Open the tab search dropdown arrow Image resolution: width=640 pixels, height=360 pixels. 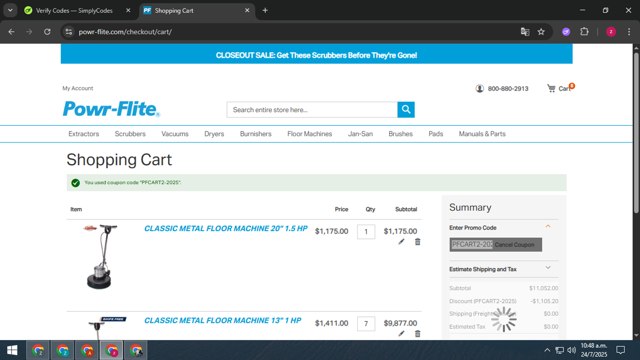click(10, 11)
